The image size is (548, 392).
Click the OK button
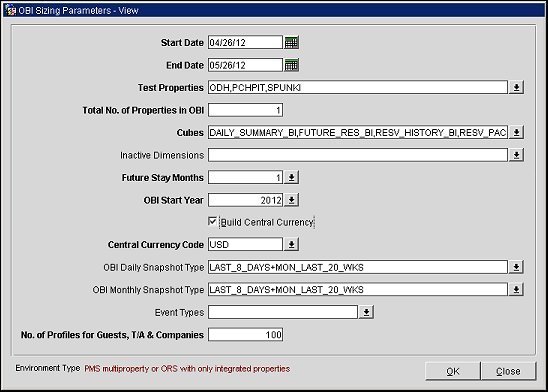453,371
